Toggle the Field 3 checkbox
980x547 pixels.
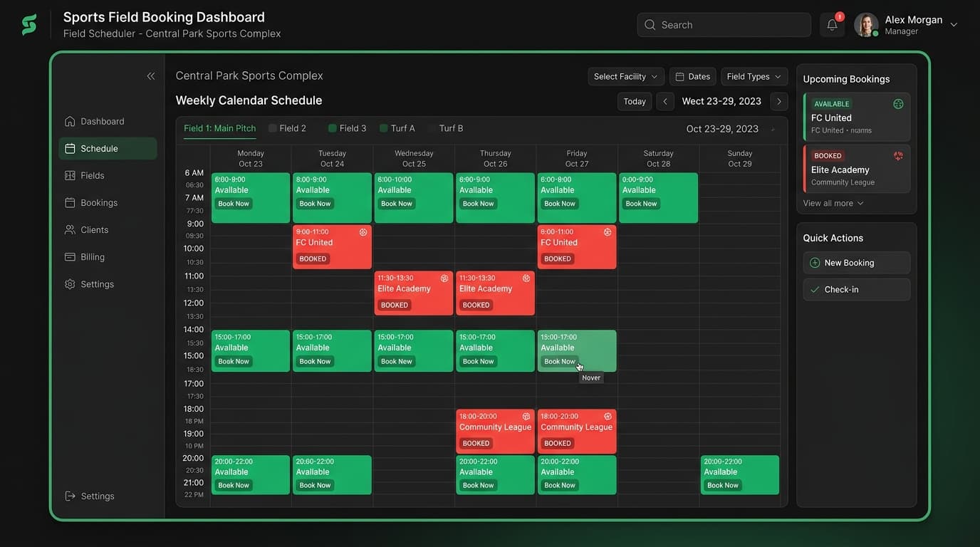tap(333, 128)
